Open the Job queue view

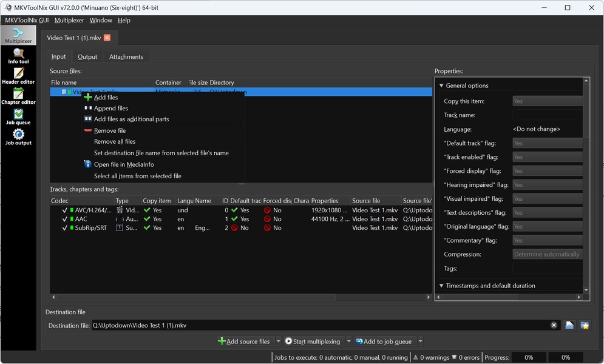pos(18,116)
